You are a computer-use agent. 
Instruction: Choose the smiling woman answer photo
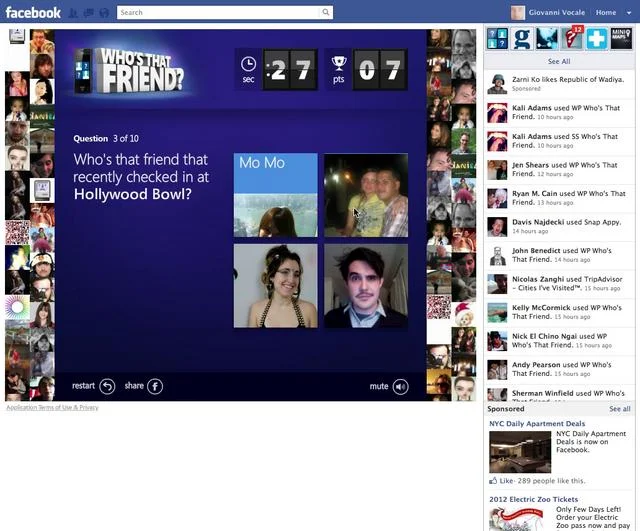[276, 286]
